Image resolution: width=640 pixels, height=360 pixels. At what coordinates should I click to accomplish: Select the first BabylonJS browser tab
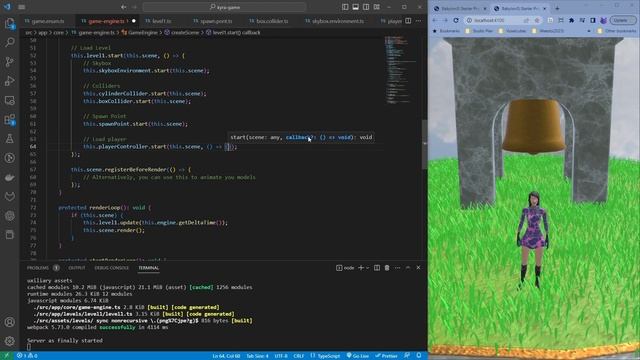[x=459, y=8]
